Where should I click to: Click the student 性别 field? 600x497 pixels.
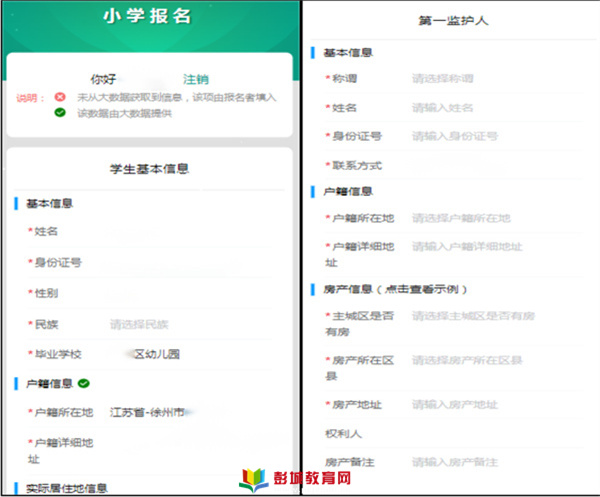point(149,293)
